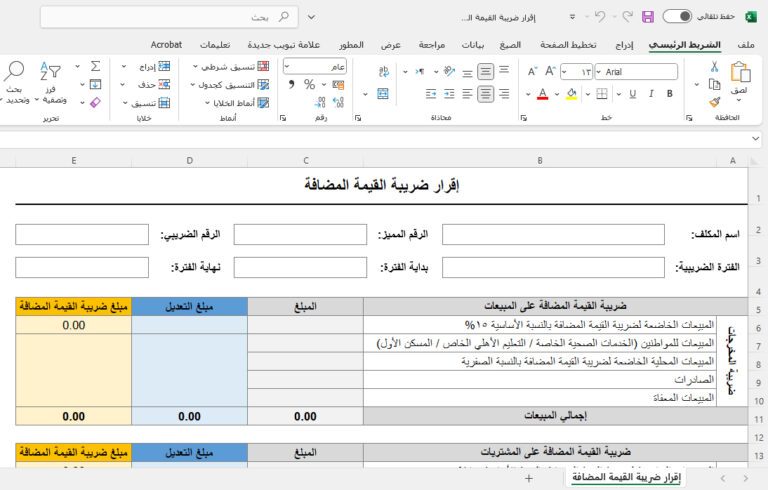Image resolution: width=768 pixels, height=490 pixels.
Task: Click the Comma Style icon
Action: tap(292, 84)
